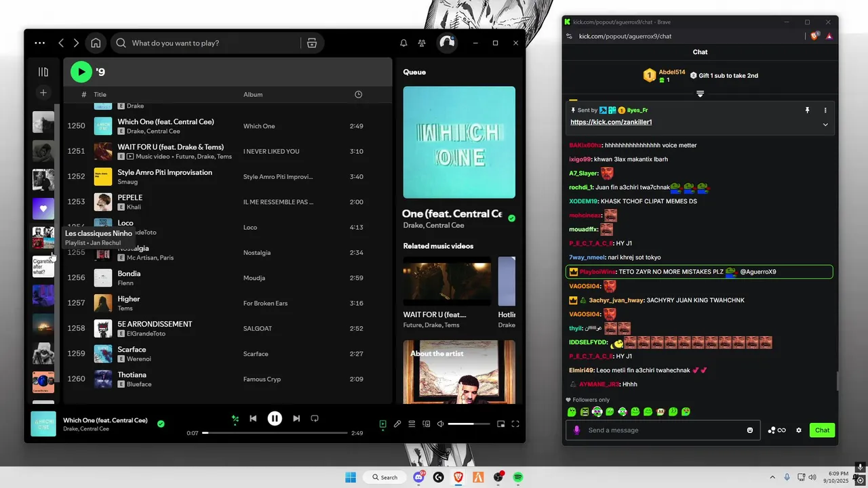Toggle Smart Shuffle in player bar
The height and width of the screenshot is (488, 868).
(x=235, y=419)
